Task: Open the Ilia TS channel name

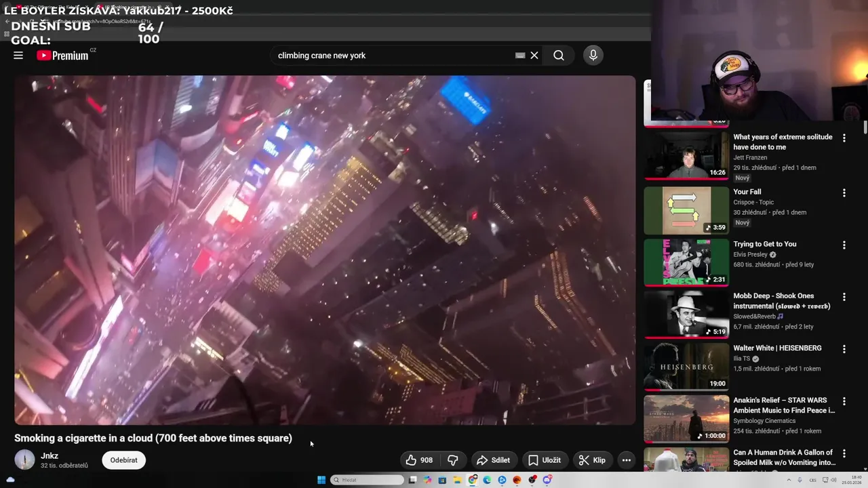Action: pos(741,359)
